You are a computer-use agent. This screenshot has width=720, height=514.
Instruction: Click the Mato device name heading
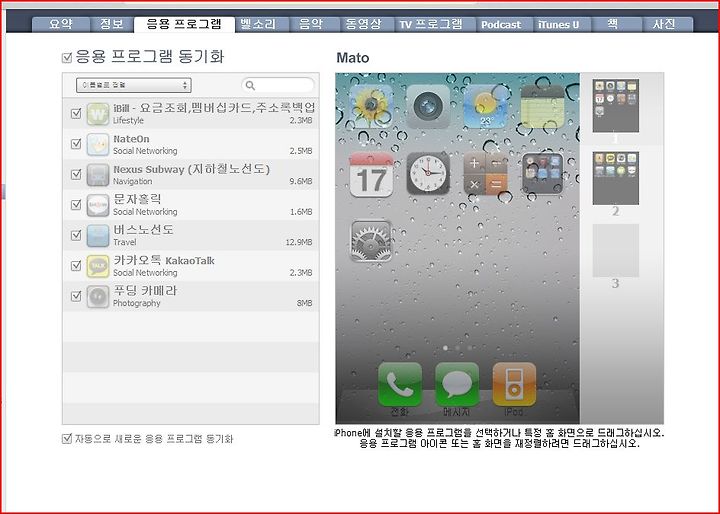353,58
